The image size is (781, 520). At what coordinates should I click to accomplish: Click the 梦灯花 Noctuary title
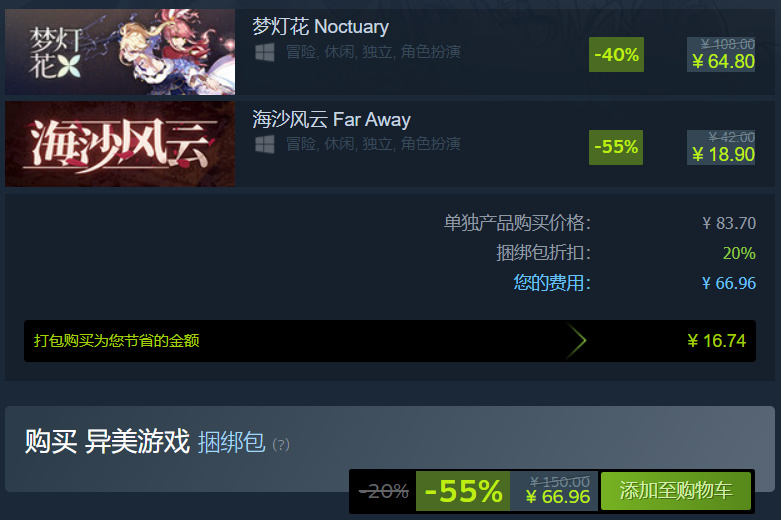click(x=320, y=26)
